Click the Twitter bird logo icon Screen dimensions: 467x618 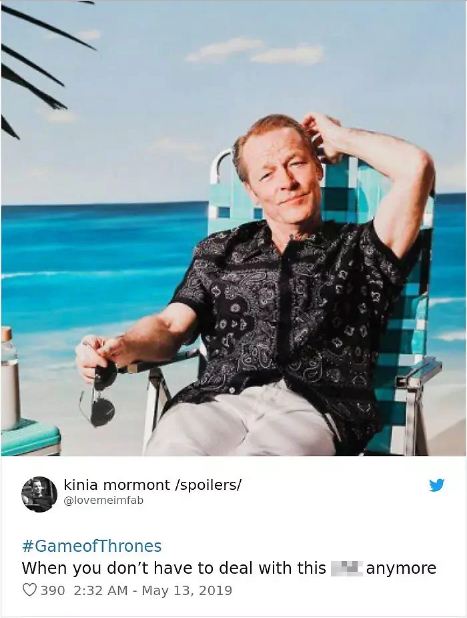tap(437, 485)
